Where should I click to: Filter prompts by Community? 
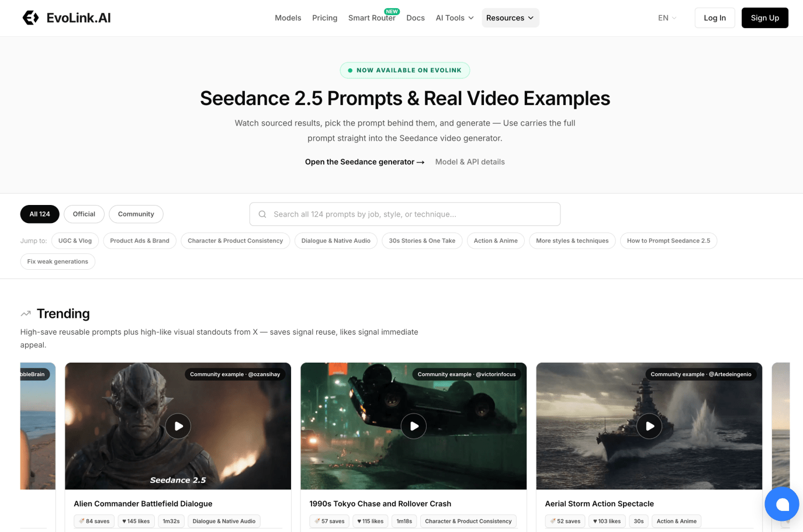click(x=136, y=214)
